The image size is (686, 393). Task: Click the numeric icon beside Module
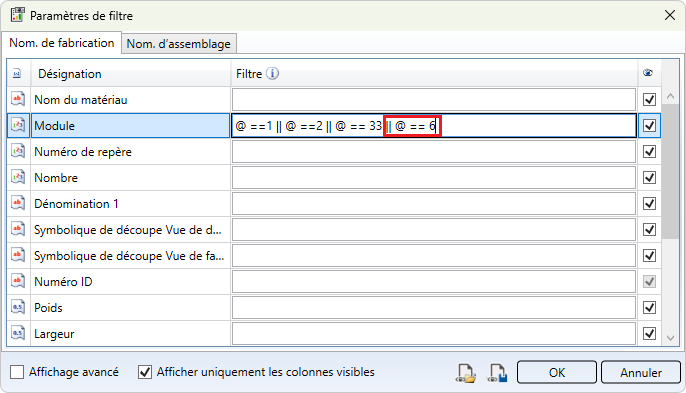coord(18,126)
